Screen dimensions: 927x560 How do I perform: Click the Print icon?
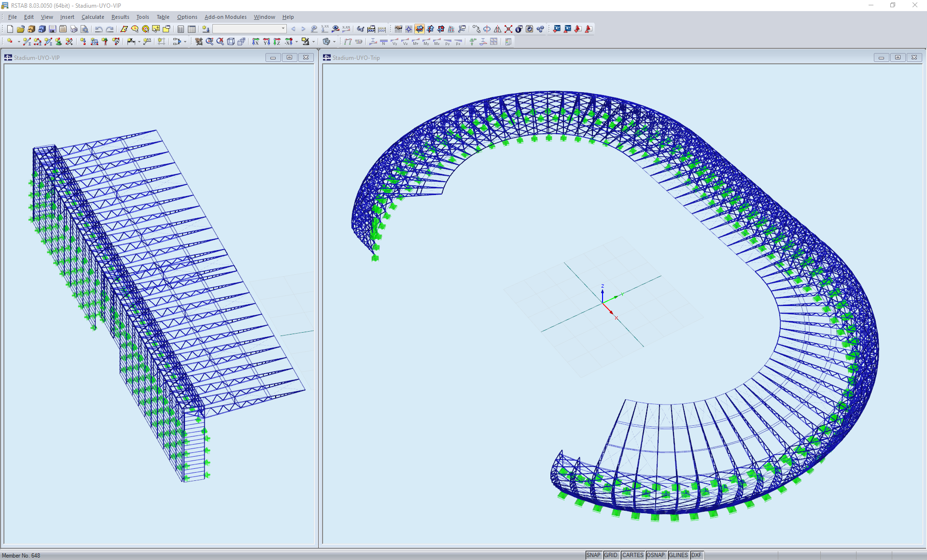(x=73, y=29)
